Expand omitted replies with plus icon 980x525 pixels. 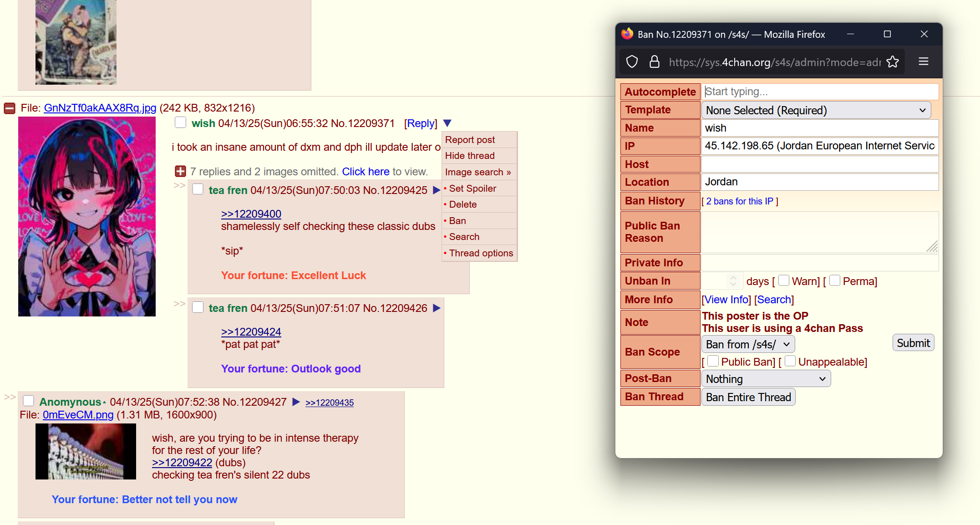180,172
